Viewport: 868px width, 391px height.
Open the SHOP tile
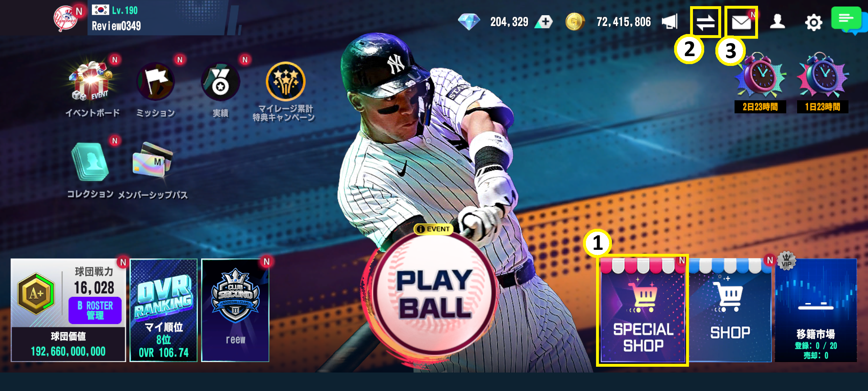(730, 310)
